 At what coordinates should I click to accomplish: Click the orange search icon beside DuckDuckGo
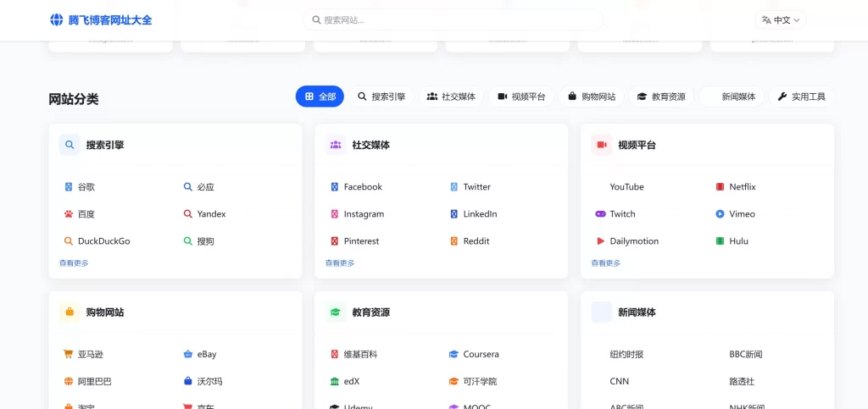69,241
